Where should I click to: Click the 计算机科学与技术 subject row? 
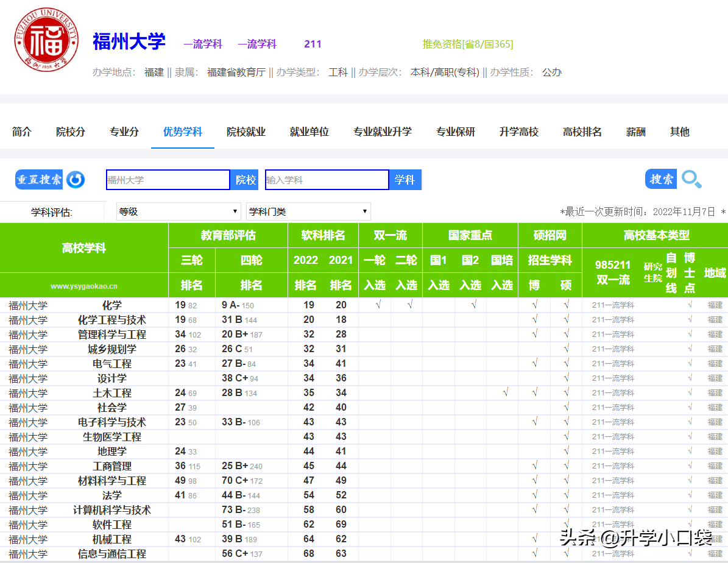364,510
